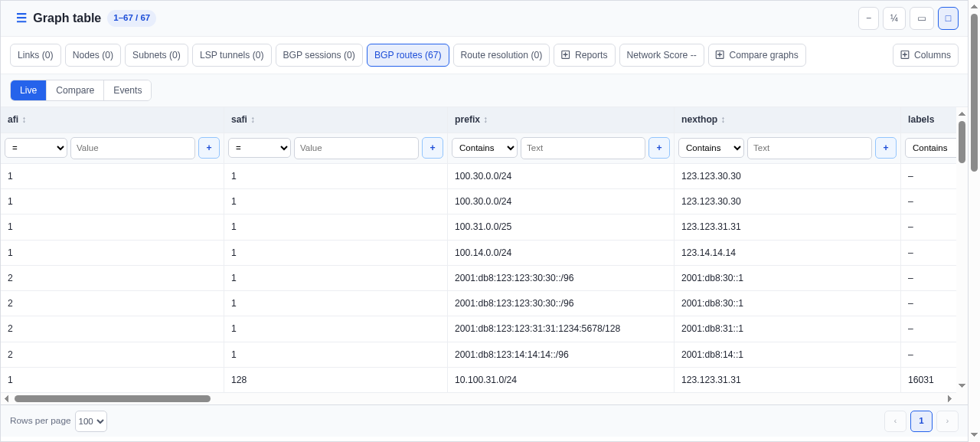Select the full-size square panel button
Viewport: 980px width, 442px height.
coord(948,18)
